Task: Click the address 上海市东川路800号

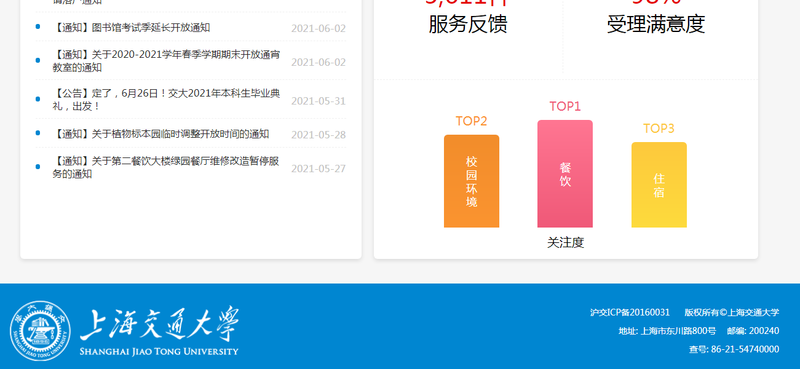Action: tap(667, 331)
